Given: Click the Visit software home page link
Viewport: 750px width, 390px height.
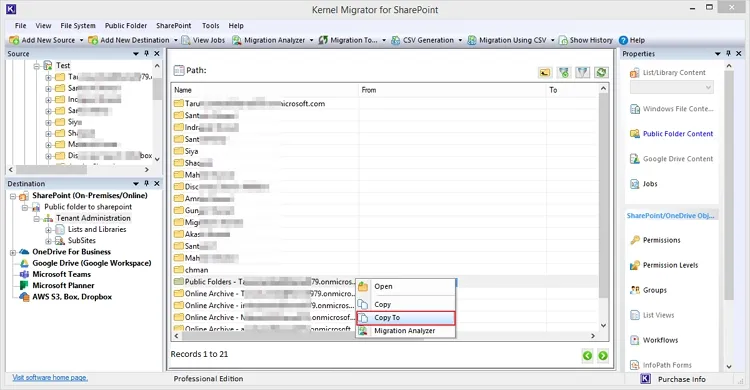Looking at the screenshot, I should tap(50, 378).
